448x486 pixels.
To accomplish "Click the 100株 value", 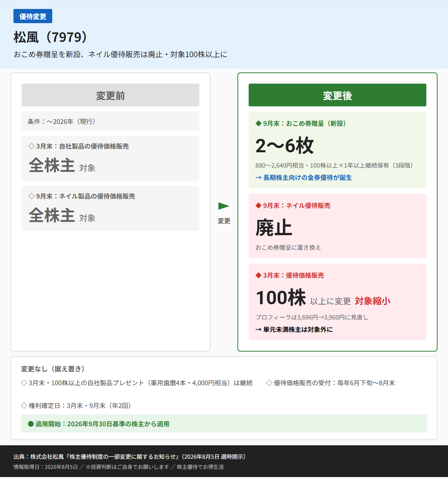I will [x=281, y=297].
